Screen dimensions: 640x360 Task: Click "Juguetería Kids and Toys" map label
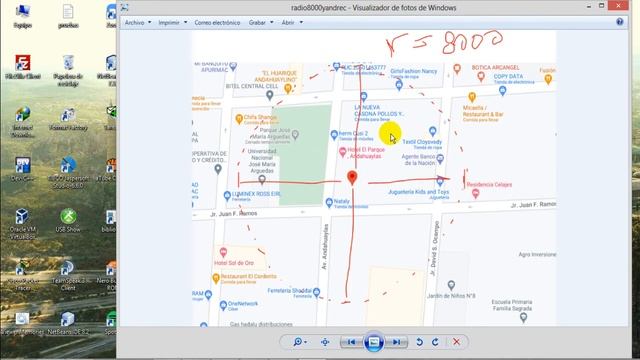pyautogui.click(x=418, y=192)
